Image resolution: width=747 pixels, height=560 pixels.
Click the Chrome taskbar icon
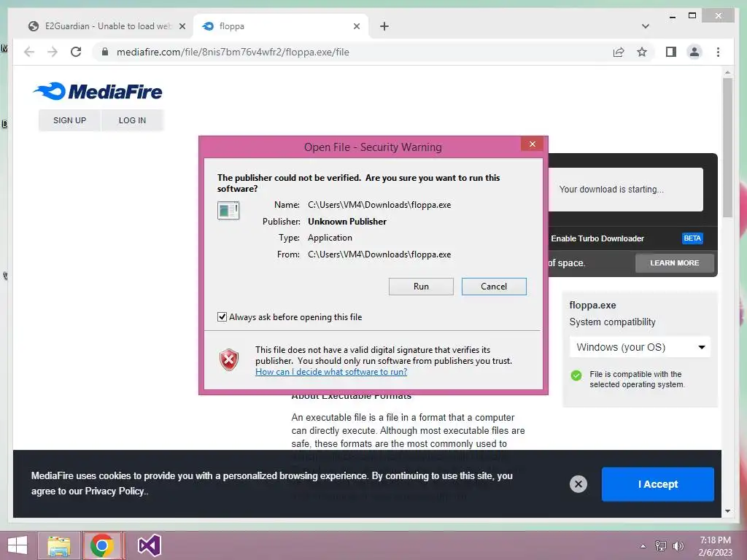101,545
